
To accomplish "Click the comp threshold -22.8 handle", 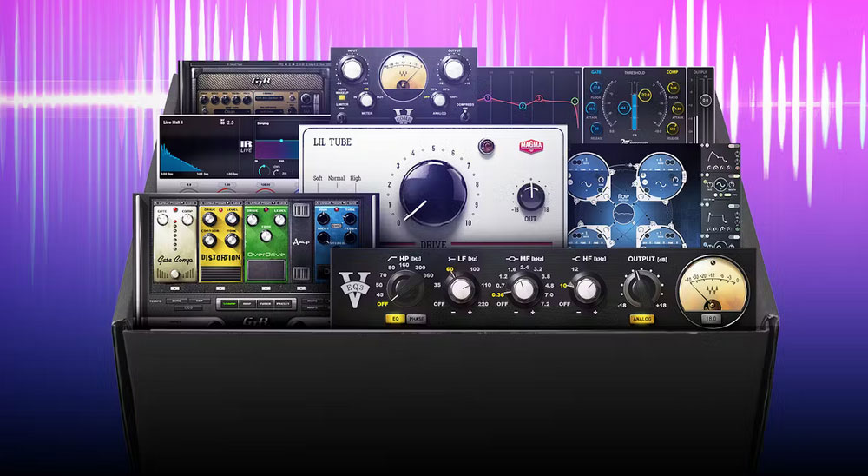I will click(646, 95).
